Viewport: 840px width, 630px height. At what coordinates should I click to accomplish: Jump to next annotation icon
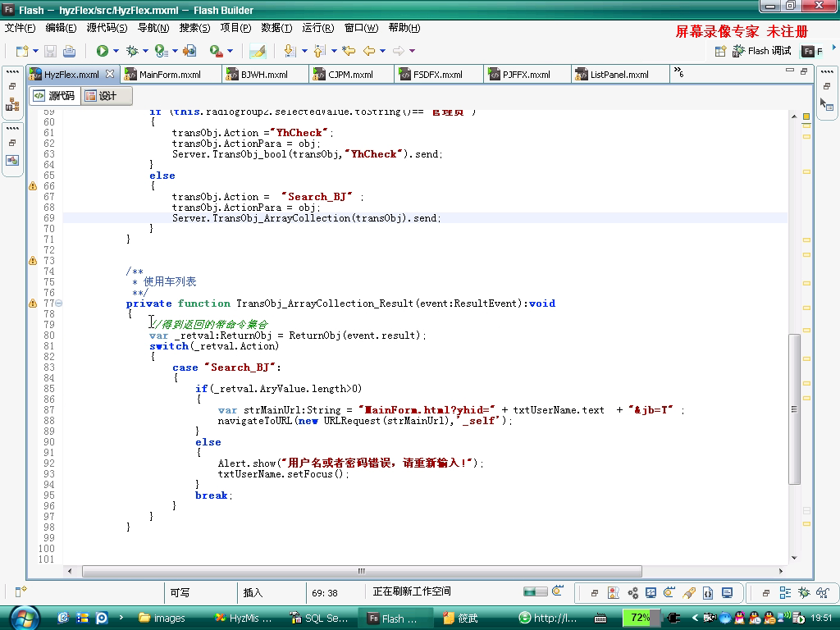click(290, 51)
